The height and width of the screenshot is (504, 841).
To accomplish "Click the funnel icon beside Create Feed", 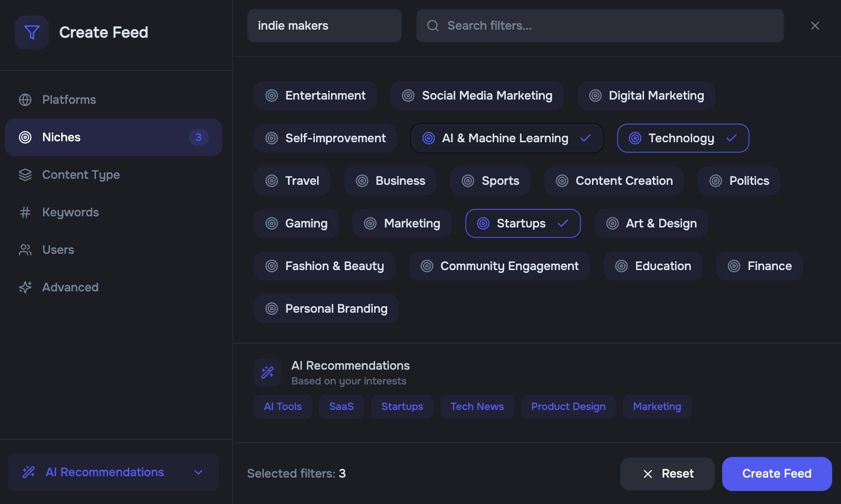I will pos(32,32).
